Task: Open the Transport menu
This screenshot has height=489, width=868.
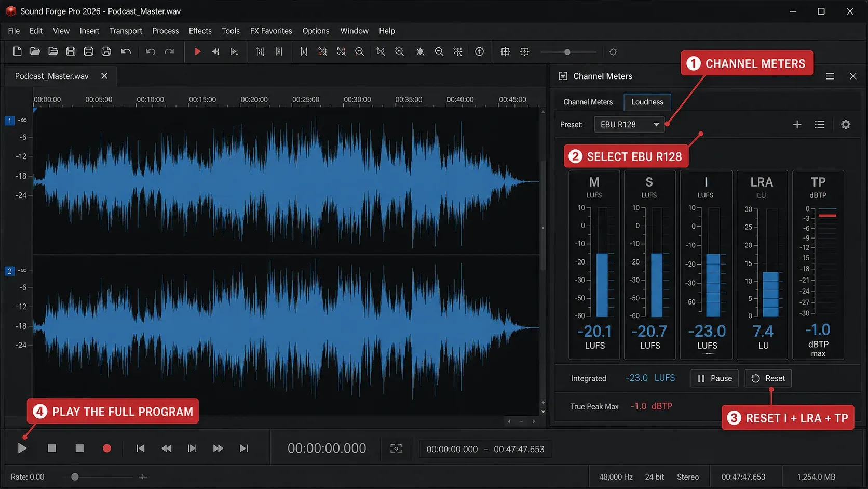Action: tap(126, 31)
